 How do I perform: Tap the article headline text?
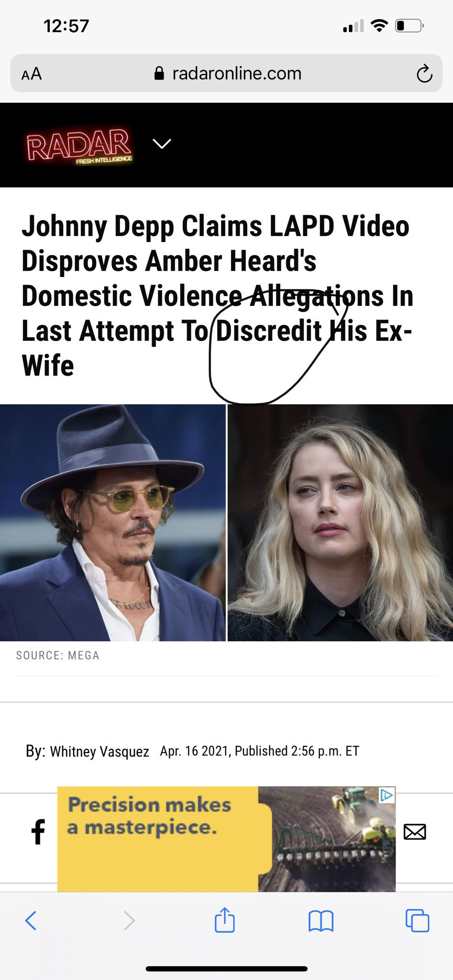tap(218, 296)
